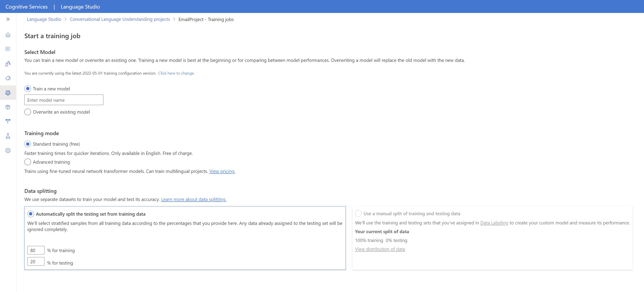Open the model cube icon in sidebar
The width and height of the screenshot is (644, 292).
[x=8, y=107]
